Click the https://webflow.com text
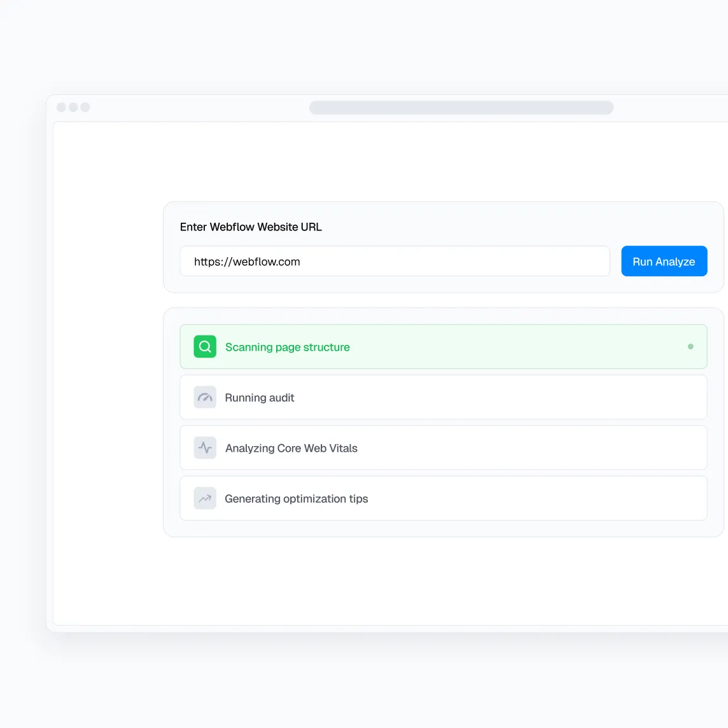The image size is (728, 728). pos(247,261)
